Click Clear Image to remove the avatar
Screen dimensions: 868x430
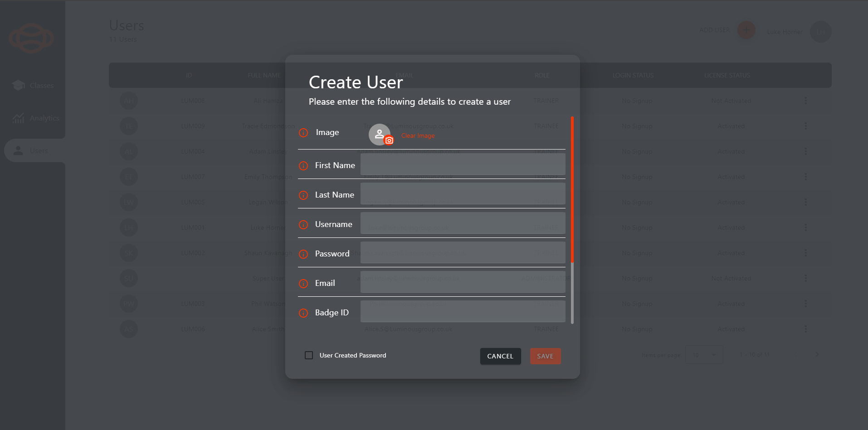coord(417,135)
